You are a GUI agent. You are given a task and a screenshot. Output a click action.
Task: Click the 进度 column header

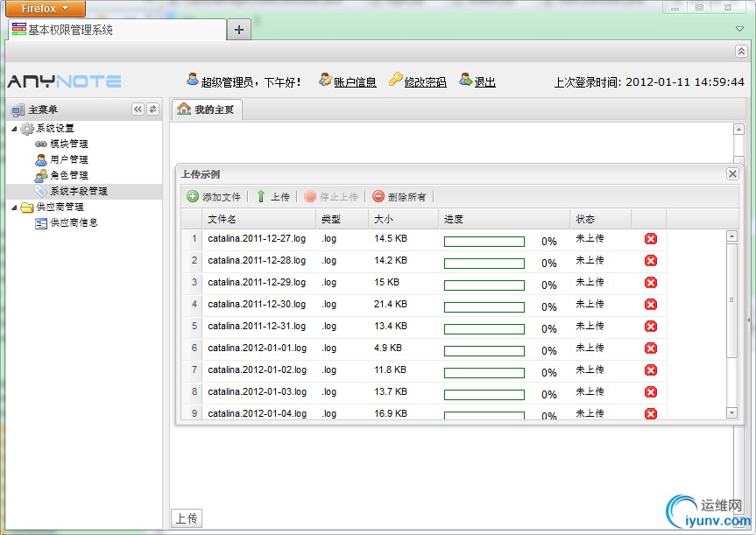point(505,219)
